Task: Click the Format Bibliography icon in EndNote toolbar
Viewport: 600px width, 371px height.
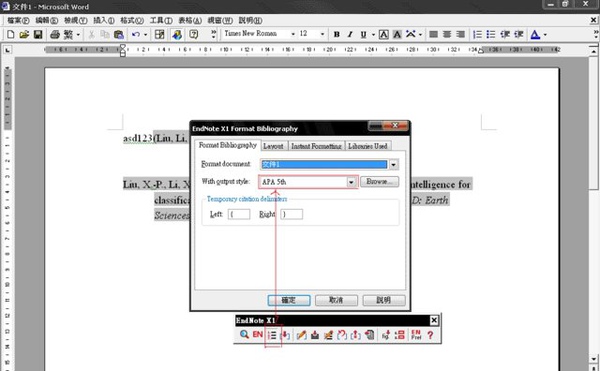Action: [272, 335]
